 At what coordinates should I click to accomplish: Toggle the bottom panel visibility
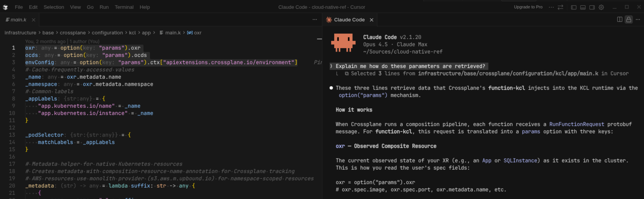tap(583, 7)
